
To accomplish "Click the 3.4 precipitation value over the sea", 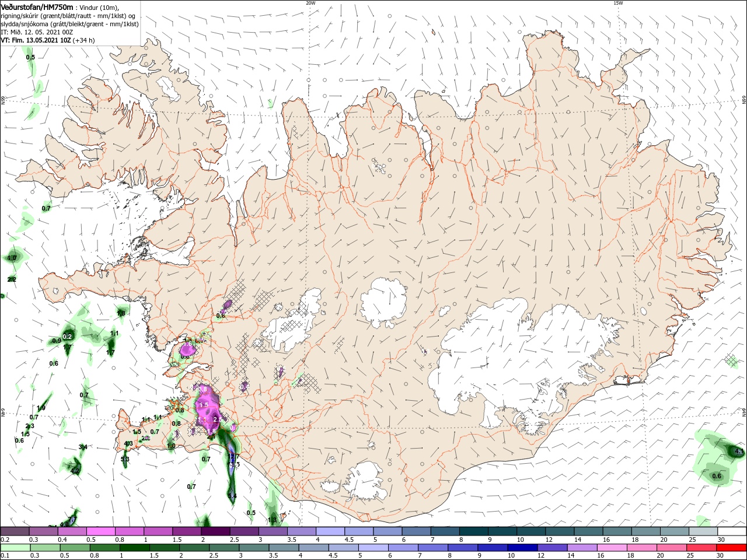I will [83, 447].
